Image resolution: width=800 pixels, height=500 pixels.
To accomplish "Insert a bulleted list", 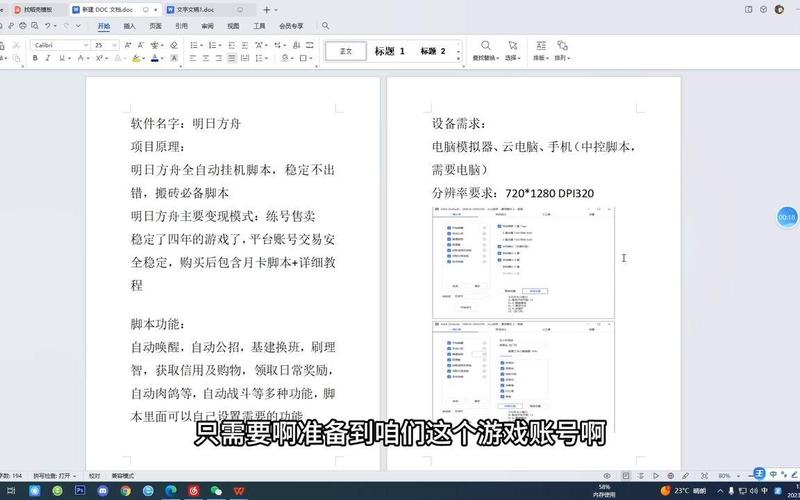I will point(194,45).
